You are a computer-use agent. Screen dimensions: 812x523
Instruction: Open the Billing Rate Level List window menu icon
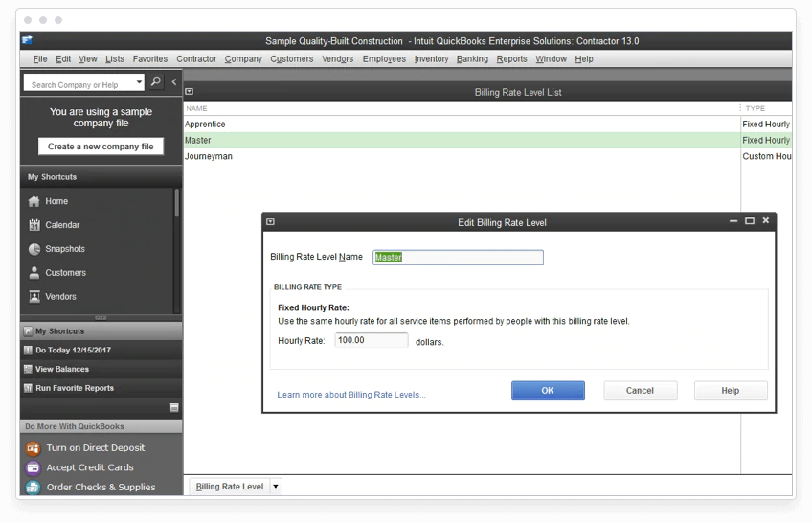tap(190, 92)
